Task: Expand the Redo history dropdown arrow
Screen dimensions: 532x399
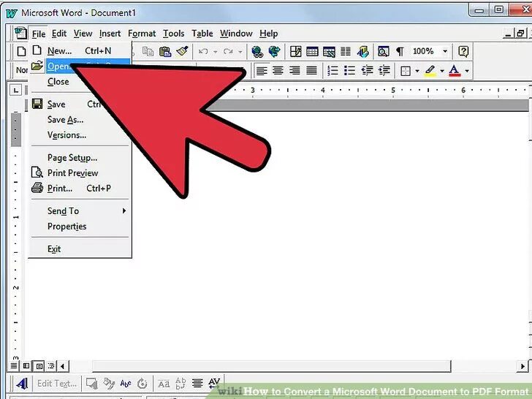Action: [x=240, y=52]
